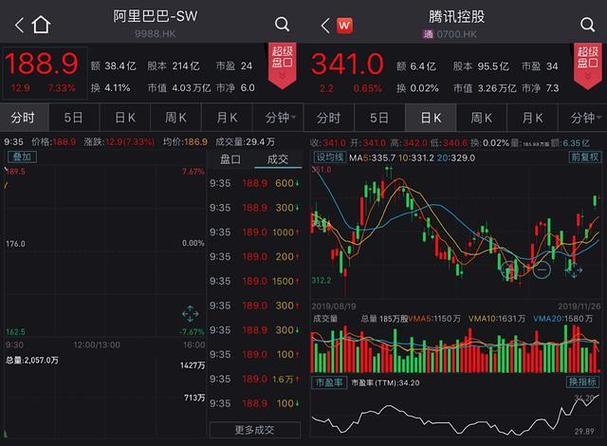
Task: Search stocks from the Alibaba panel
Action: (x=282, y=24)
